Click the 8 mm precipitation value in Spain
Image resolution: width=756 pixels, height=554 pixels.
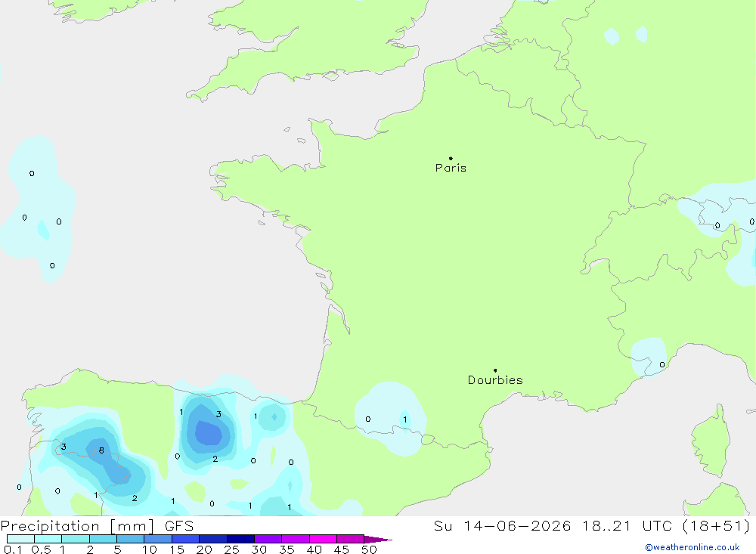[101, 450]
